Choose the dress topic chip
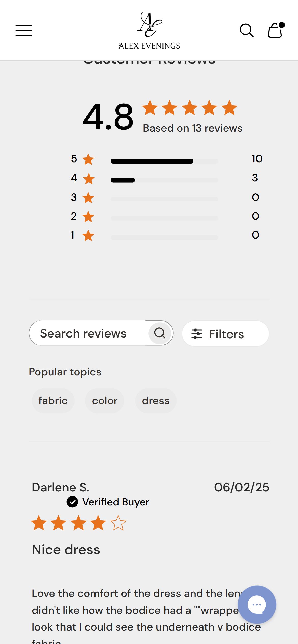Image resolution: width=298 pixels, height=644 pixels. (x=156, y=401)
